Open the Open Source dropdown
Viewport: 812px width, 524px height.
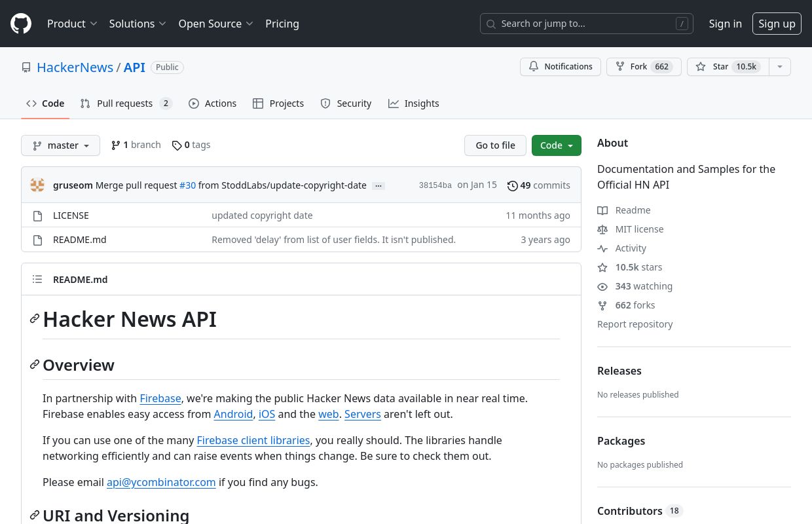(x=215, y=24)
